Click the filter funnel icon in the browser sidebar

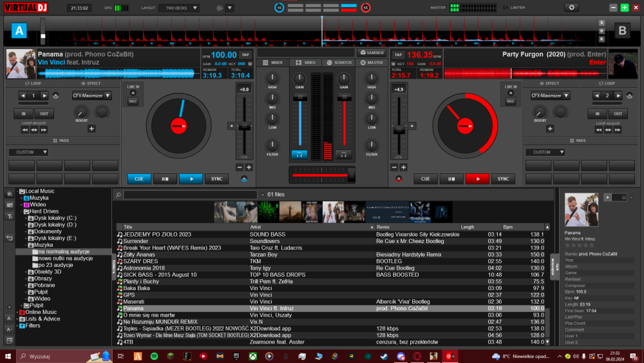point(10,216)
